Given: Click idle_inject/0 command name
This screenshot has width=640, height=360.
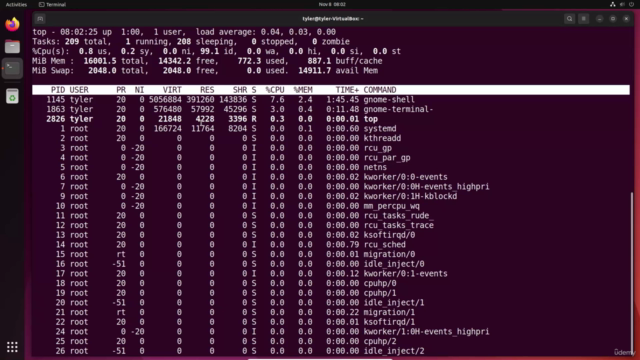Looking at the screenshot, I should [394, 264].
